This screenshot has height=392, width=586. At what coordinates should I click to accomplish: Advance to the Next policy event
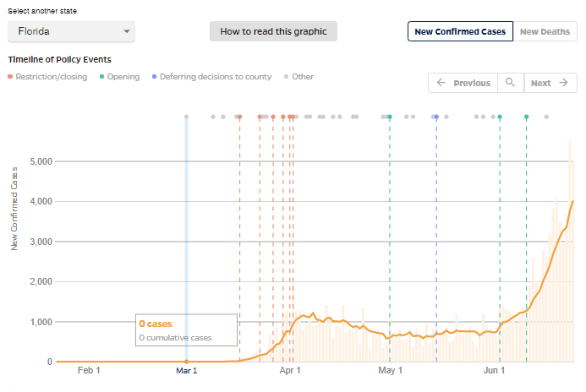click(x=550, y=83)
